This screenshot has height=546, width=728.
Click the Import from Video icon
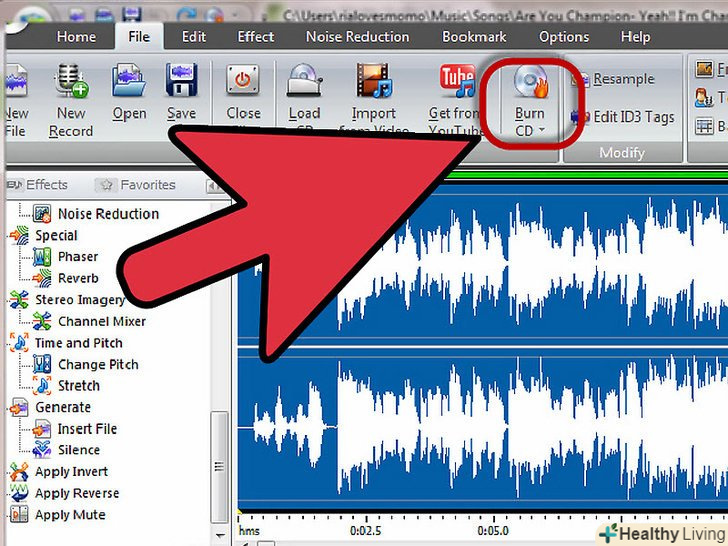(x=373, y=80)
